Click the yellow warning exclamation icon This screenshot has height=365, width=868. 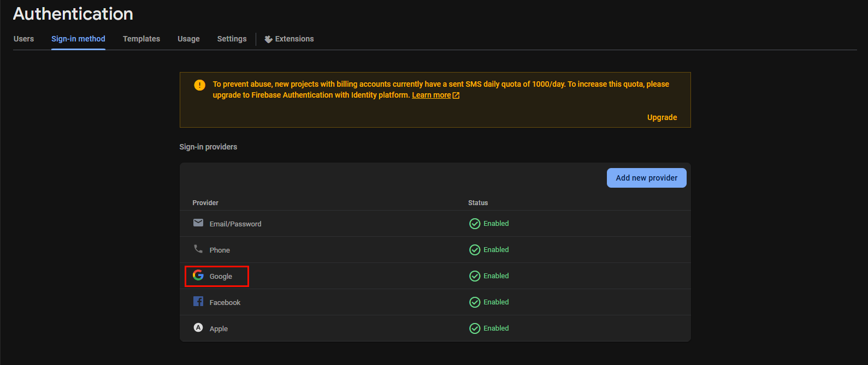click(x=200, y=85)
